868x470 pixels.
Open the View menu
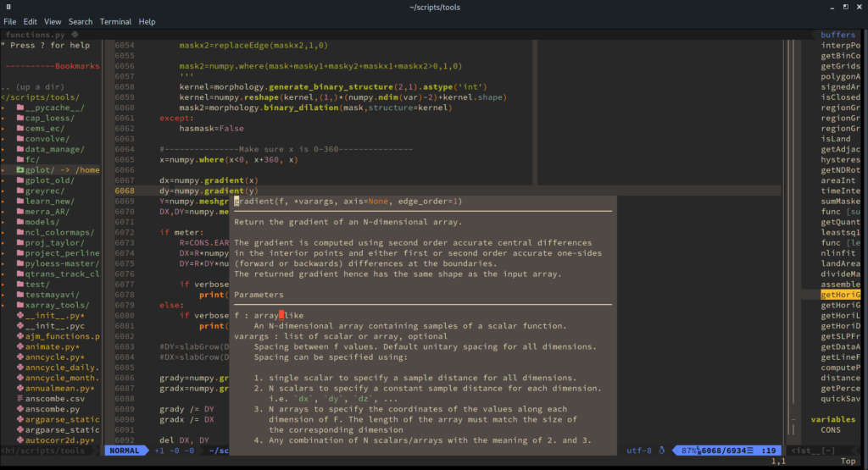(53, 21)
